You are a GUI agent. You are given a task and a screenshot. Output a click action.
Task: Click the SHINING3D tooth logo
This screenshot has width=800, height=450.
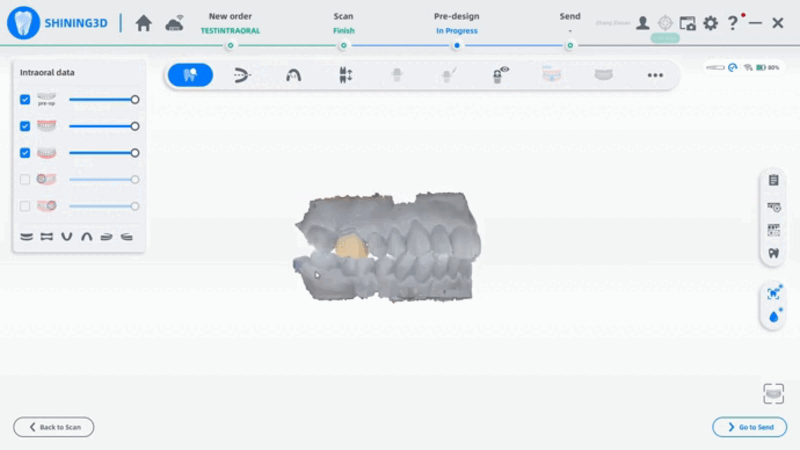click(x=23, y=23)
